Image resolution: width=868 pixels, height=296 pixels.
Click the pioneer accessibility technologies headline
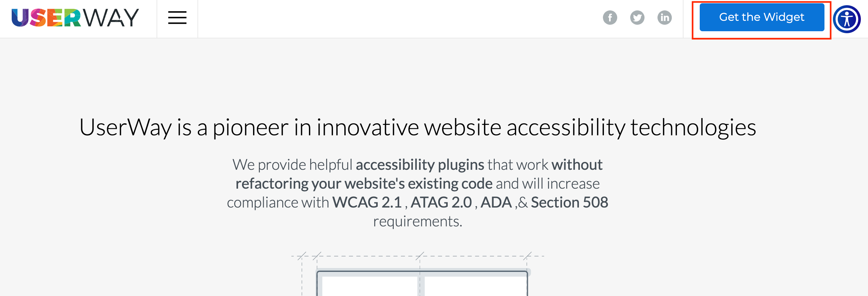coord(417,128)
